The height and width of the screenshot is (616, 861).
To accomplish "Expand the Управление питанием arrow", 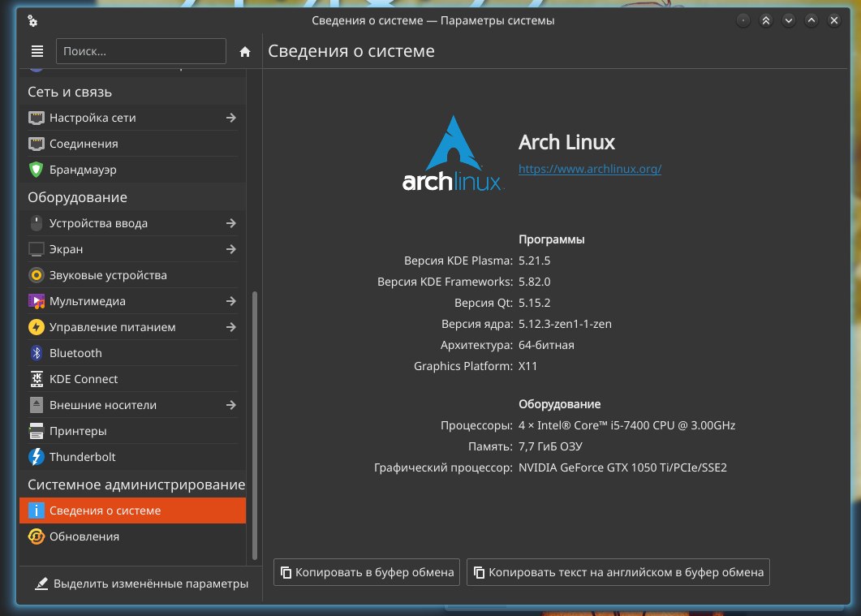I will (231, 327).
